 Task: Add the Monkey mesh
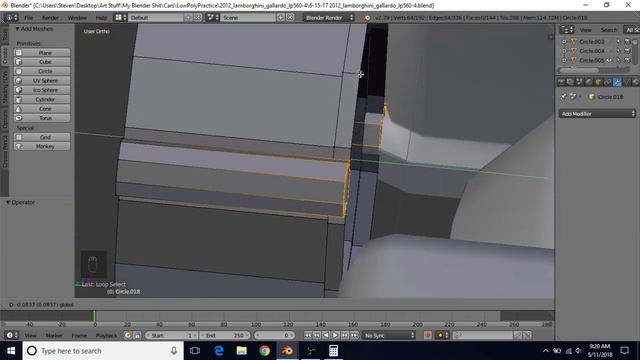[x=42, y=147]
